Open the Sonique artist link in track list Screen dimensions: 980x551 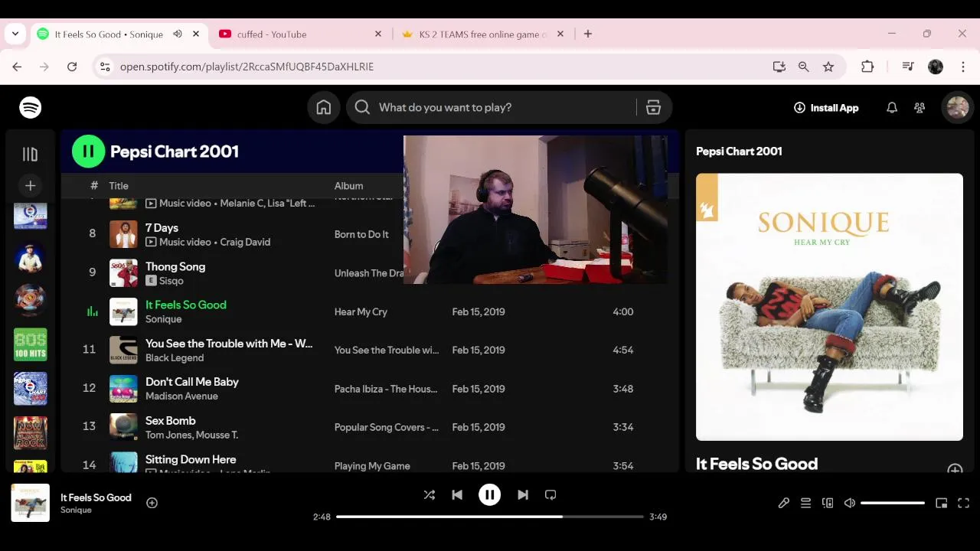point(163,319)
